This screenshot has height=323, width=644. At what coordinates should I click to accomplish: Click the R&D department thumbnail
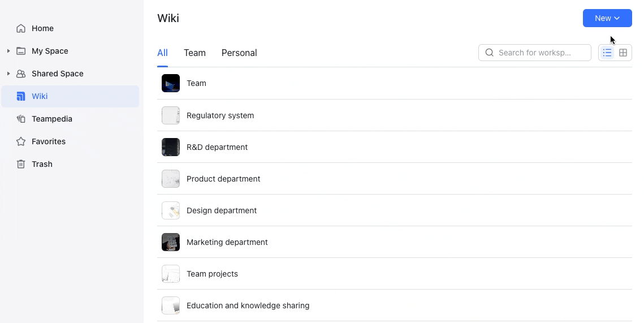point(171,147)
